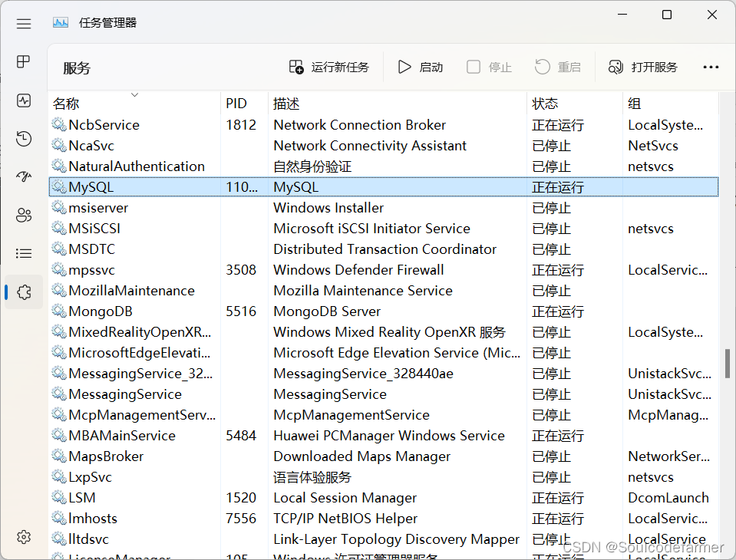
Task: Click description 'TCP/IP NetBIOS Helper'
Action: point(345,519)
